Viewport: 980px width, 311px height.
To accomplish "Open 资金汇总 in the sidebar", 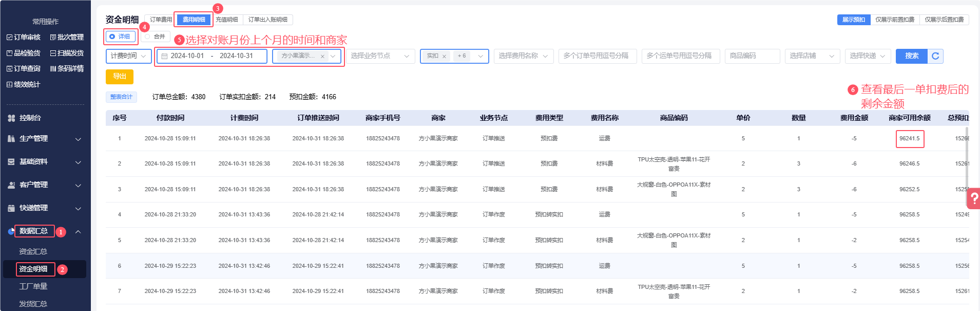I will click(x=33, y=251).
